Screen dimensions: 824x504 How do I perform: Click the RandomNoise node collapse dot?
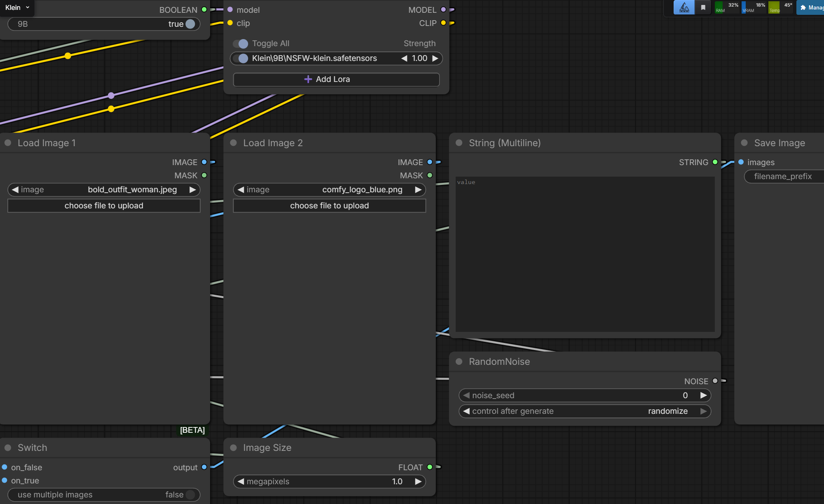pos(459,362)
